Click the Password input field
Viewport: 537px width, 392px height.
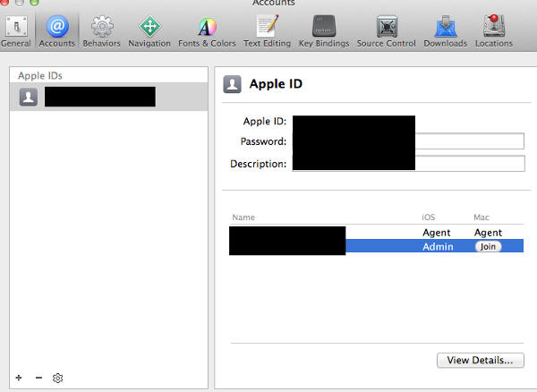408,141
